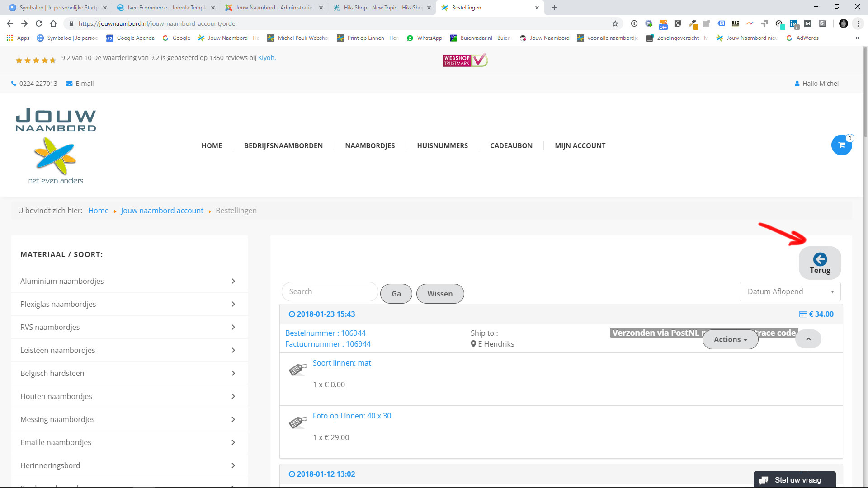Click the bookmark star in address bar
Viewport: 868px width, 488px height.
point(615,23)
